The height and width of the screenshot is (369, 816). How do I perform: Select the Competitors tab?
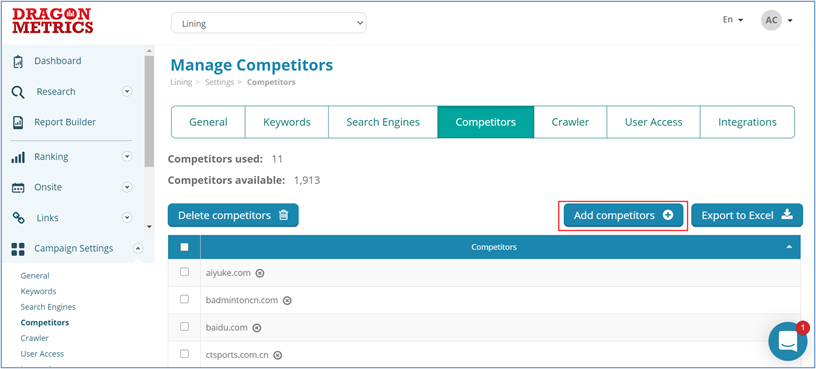click(486, 122)
